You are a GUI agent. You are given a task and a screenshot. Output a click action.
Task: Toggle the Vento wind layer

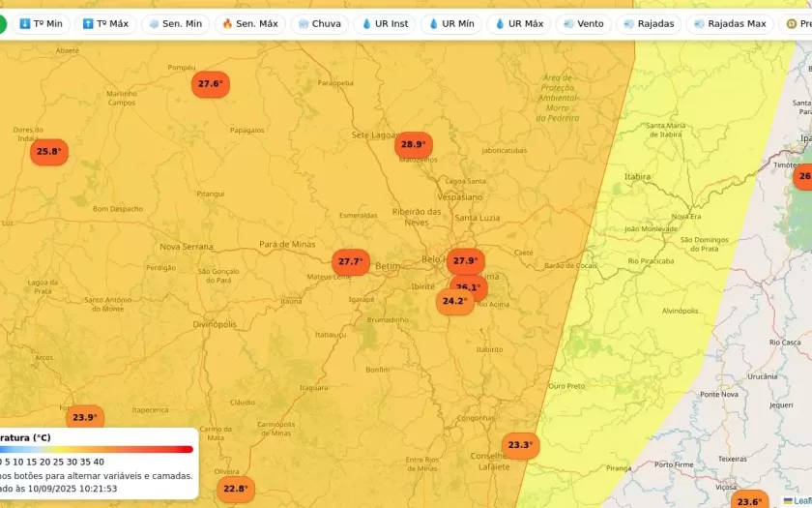click(x=583, y=23)
